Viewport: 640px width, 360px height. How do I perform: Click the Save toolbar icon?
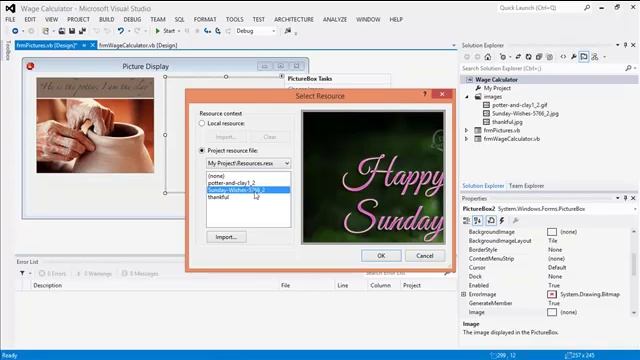(x=72, y=31)
